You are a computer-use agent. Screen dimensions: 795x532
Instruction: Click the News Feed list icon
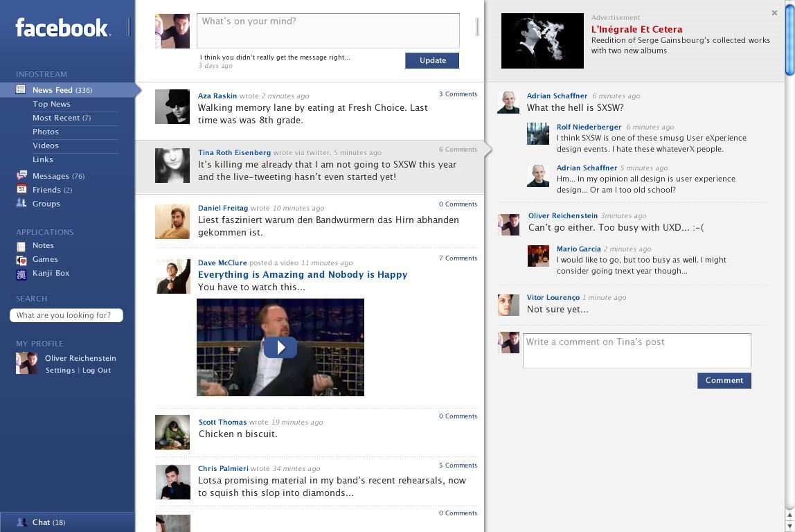tap(21, 90)
